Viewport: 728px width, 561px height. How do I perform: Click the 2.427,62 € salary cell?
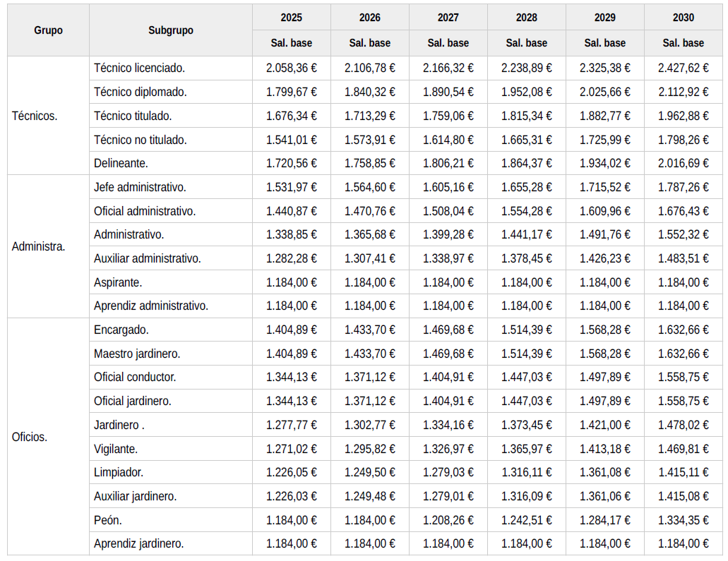click(x=683, y=68)
